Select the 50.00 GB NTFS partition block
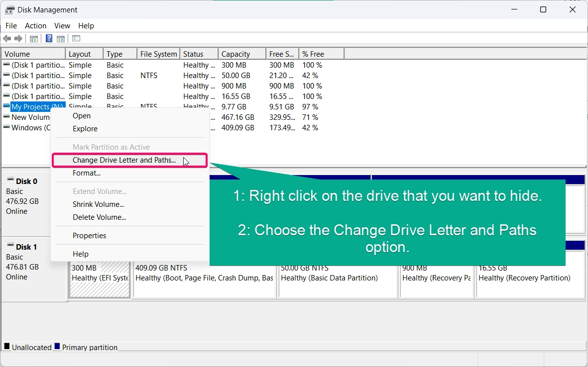588x367 pixels. coord(338,278)
